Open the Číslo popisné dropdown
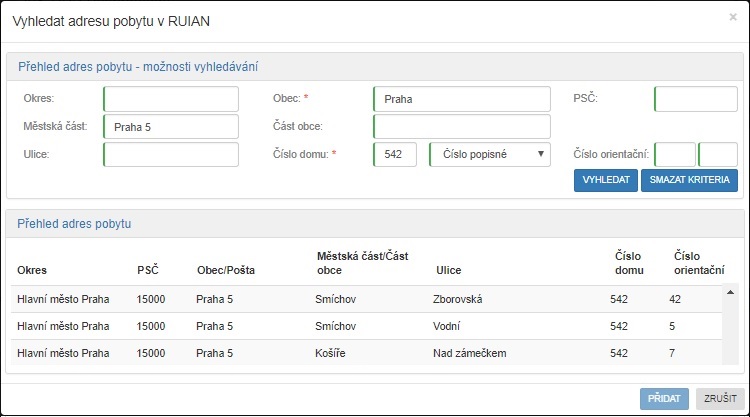Viewport: 750px width, 417px height. tap(490, 154)
